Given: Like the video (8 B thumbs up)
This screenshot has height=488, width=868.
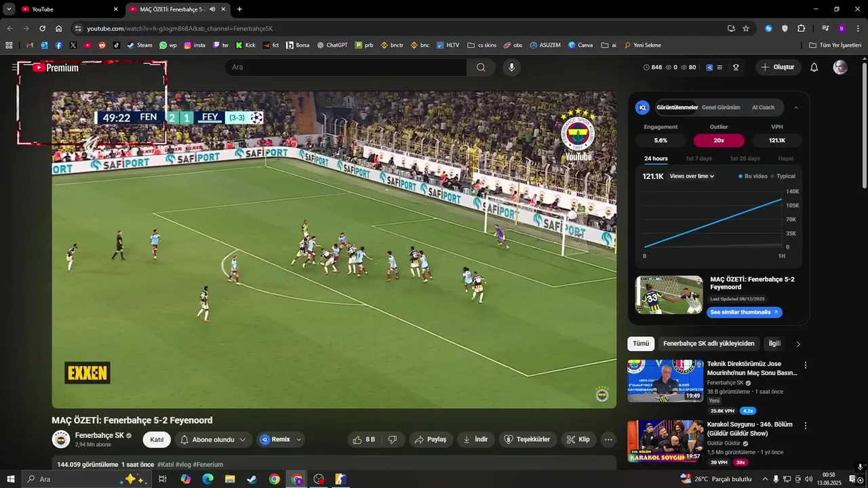Looking at the screenshot, I should click(364, 439).
